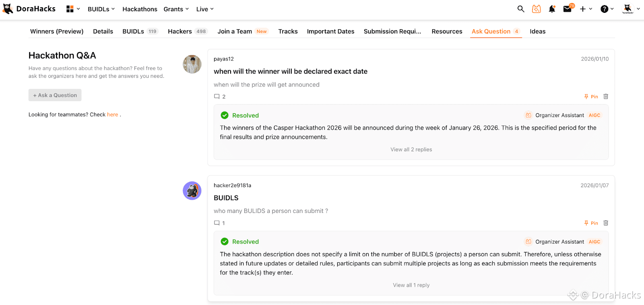Open the plus create dropdown
Viewport: 644px width, 305px height.
click(586, 9)
